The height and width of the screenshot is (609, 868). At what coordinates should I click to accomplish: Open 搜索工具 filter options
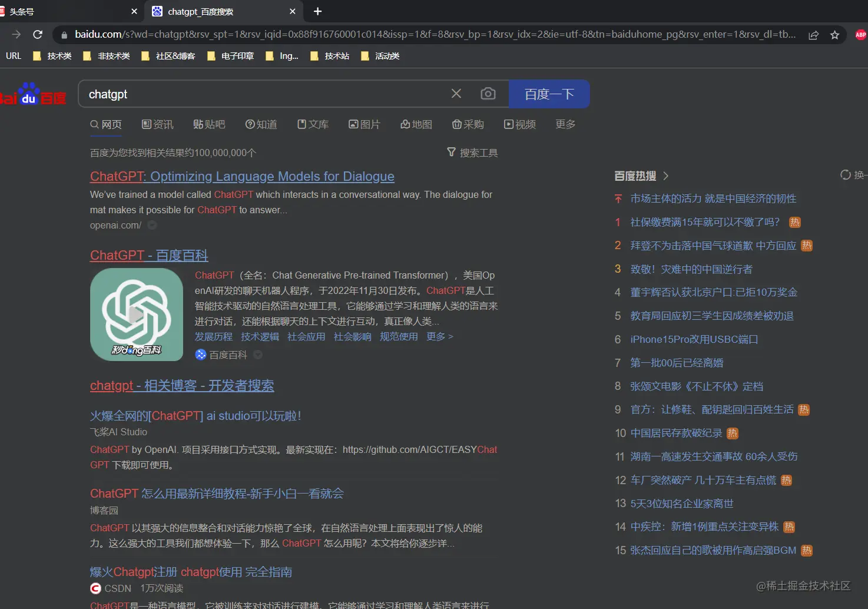click(472, 153)
